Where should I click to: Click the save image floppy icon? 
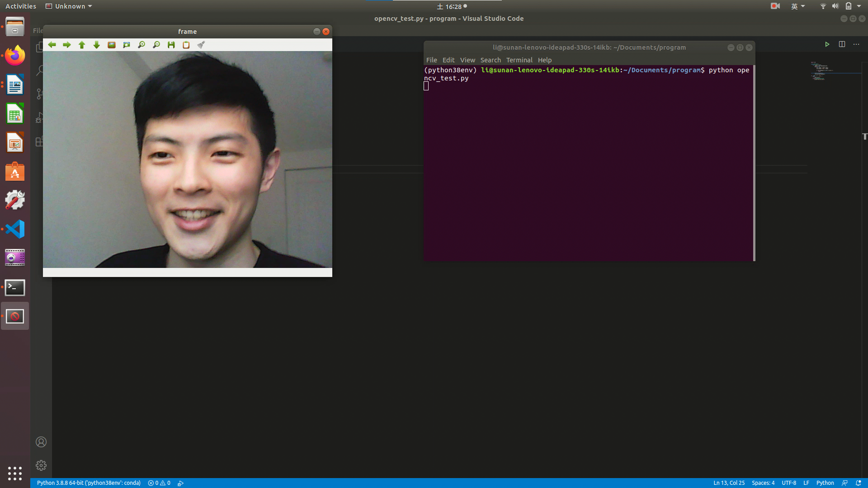[171, 45]
